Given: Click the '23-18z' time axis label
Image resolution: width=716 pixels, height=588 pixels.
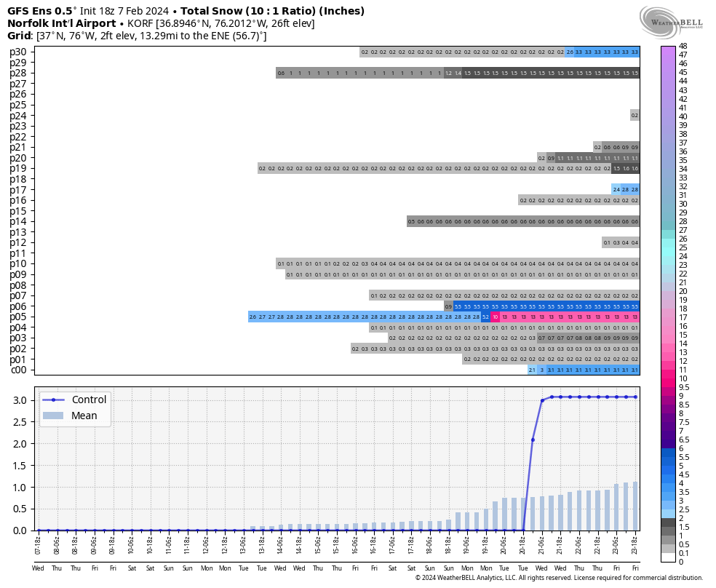Looking at the screenshot, I should click(x=635, y=544).
